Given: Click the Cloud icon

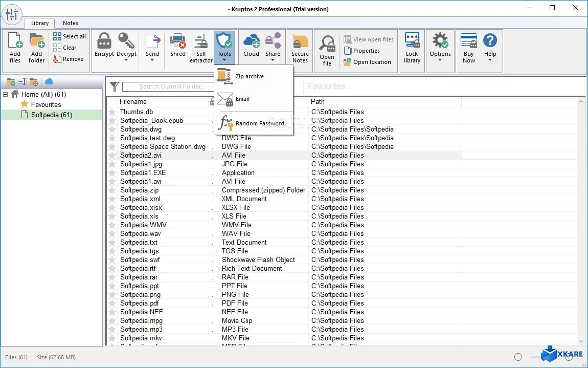Looking at the screenshot, I should click(251, 40).
